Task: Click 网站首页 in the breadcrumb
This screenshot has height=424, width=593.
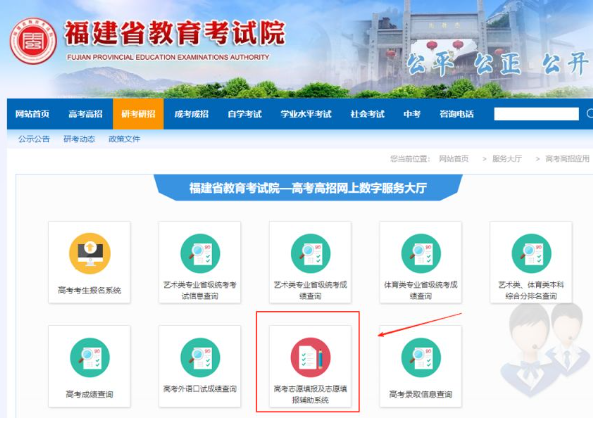Action: coord(453,159)
